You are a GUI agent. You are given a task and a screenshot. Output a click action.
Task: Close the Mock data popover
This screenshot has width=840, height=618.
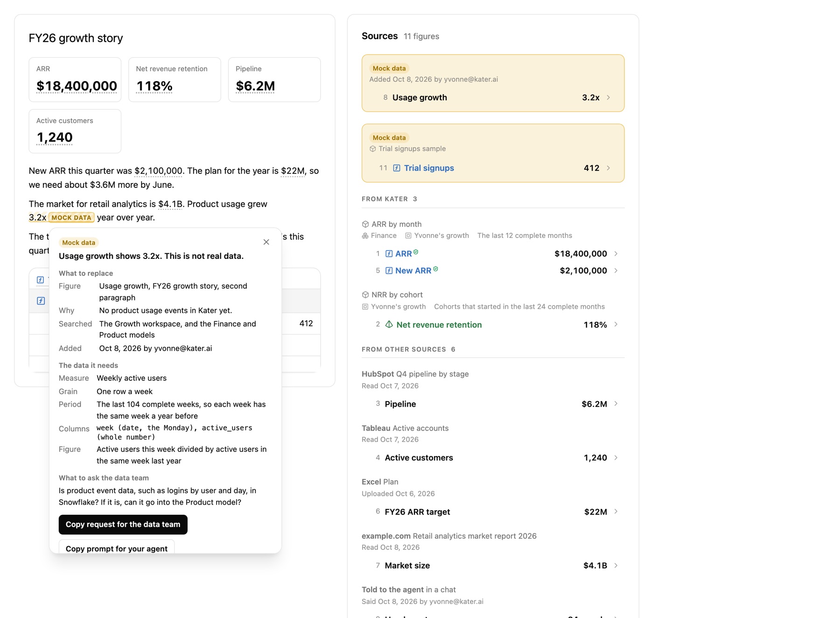pyautogui.click(x=266, y=242)
